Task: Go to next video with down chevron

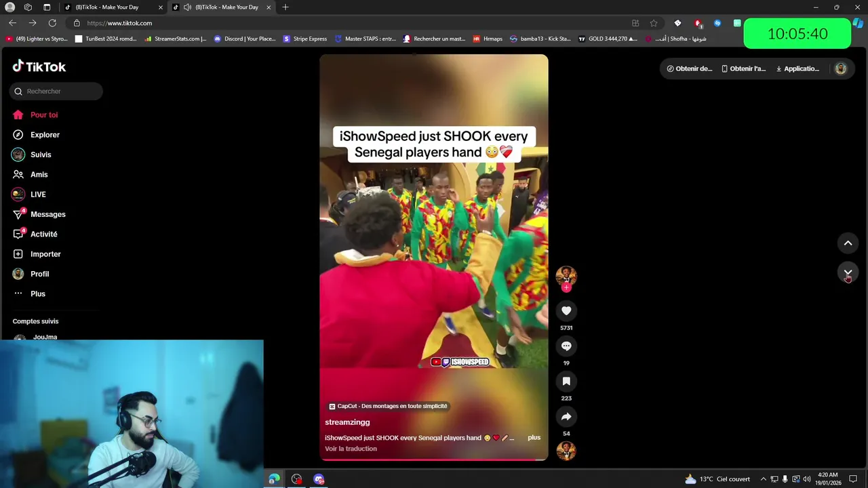Action: 848,272
